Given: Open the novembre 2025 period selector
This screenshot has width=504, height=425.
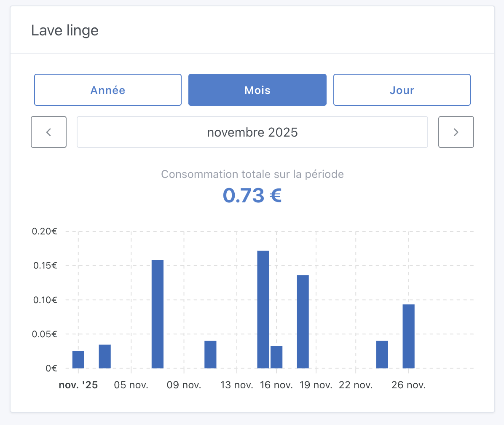Looking at the screenshot, I should (252, 132).
